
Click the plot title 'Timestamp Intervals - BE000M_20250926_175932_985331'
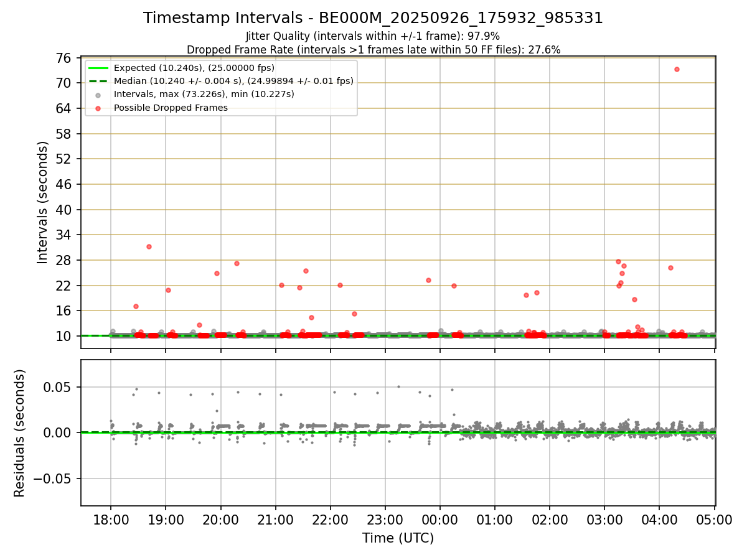coord(373,18)
